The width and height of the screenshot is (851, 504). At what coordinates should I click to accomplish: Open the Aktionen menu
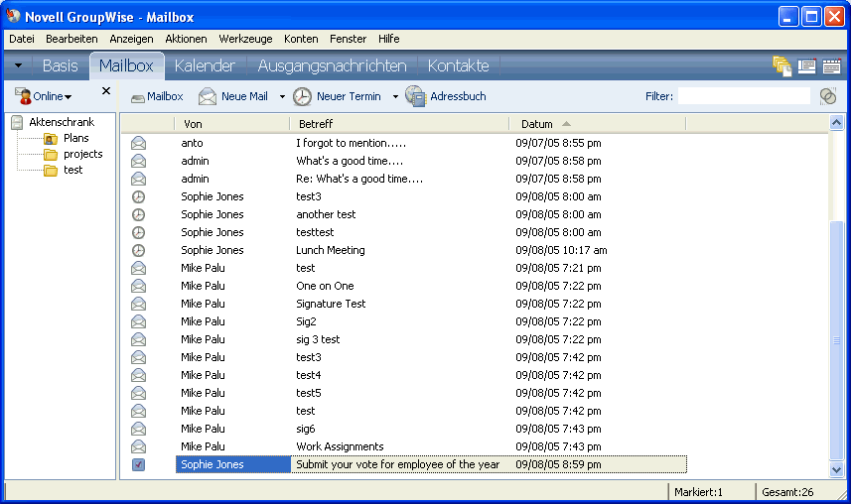[186, 39]
